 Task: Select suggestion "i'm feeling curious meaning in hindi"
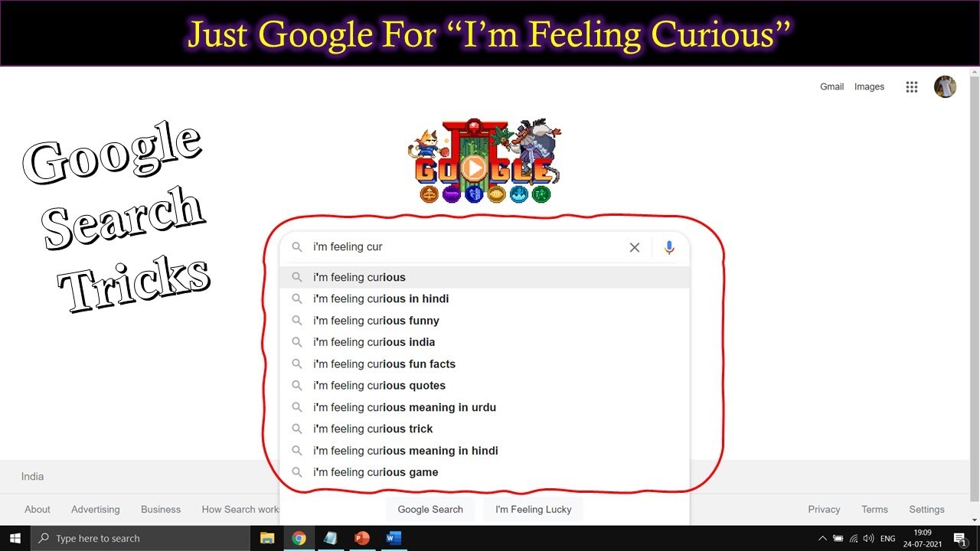(485, 451)
